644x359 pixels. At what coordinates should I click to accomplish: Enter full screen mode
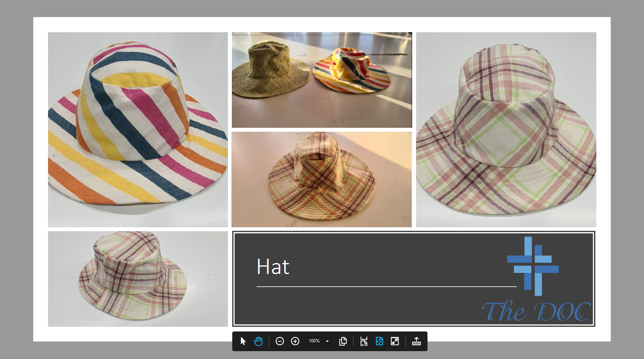point(395,341)
